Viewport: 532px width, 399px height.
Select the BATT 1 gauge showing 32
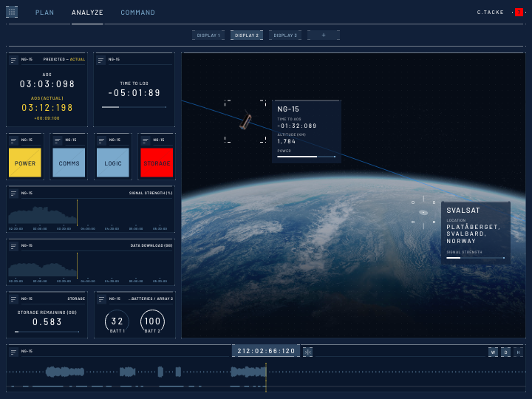pyautogui.click(x=117, y=321)
